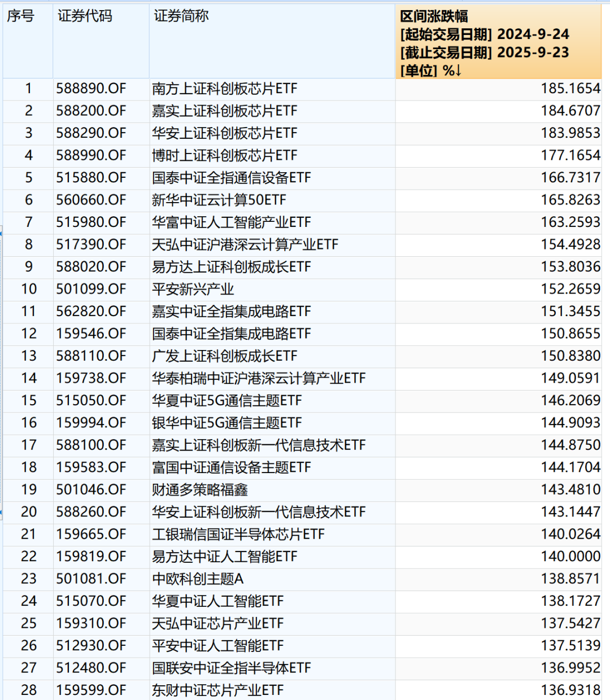610x700 pixels.
Task: Select 嘉实中证全指集成电路ETF
Action: coord(232,312)
